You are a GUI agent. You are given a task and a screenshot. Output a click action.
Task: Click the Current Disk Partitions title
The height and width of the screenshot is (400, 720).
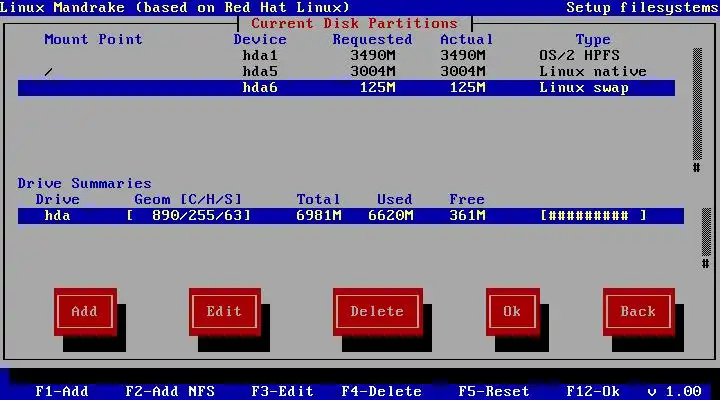click(354, 23)
